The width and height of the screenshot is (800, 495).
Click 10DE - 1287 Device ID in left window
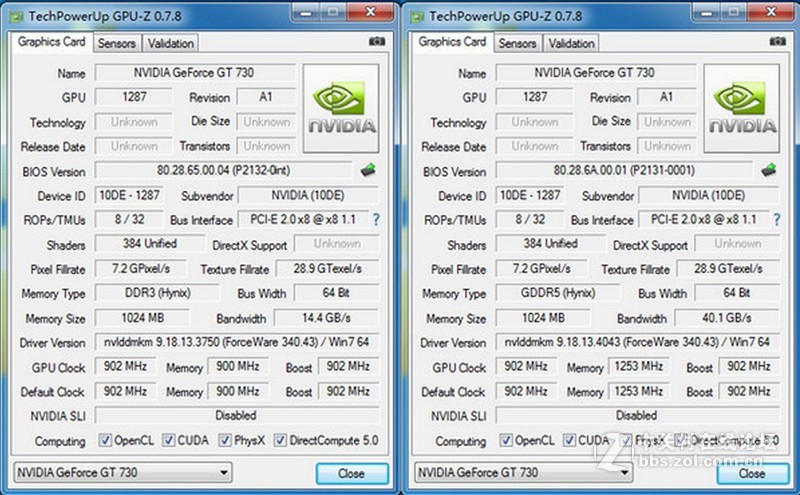(129, 195)
